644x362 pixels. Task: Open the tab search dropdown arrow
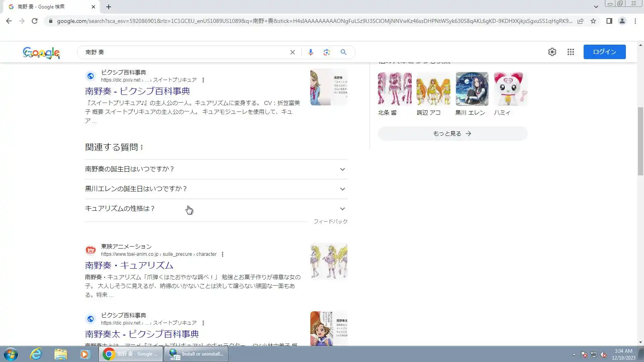coord(596,7)
